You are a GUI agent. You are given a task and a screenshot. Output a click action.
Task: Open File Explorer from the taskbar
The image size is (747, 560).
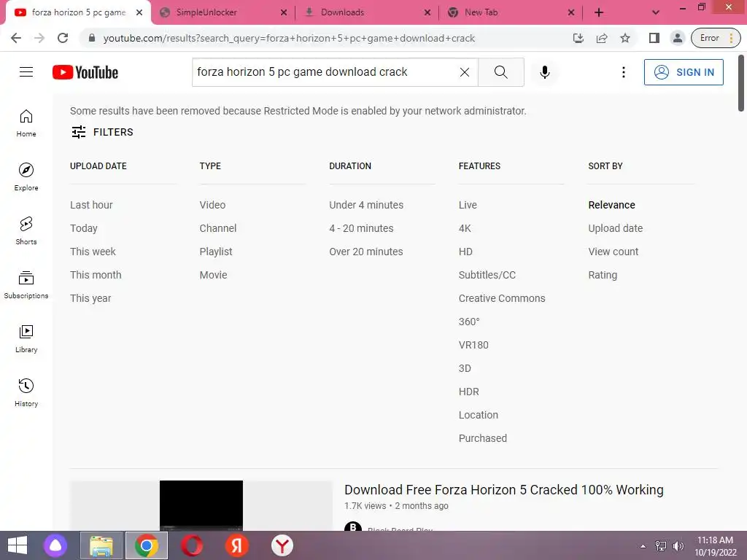point(101,545)
